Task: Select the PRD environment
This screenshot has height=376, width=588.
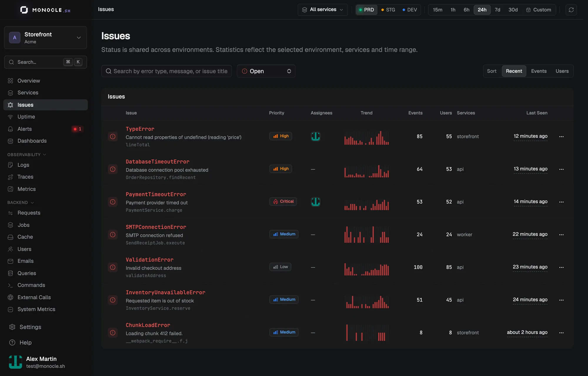Action: point(366,10)
